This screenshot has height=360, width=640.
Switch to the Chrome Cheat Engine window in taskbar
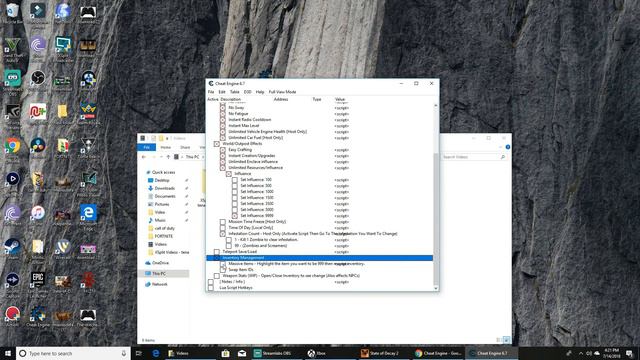pos(438,353)
